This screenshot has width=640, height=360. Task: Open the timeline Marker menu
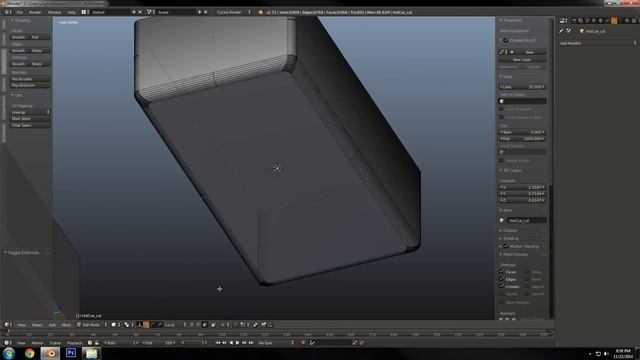point(38,343)
